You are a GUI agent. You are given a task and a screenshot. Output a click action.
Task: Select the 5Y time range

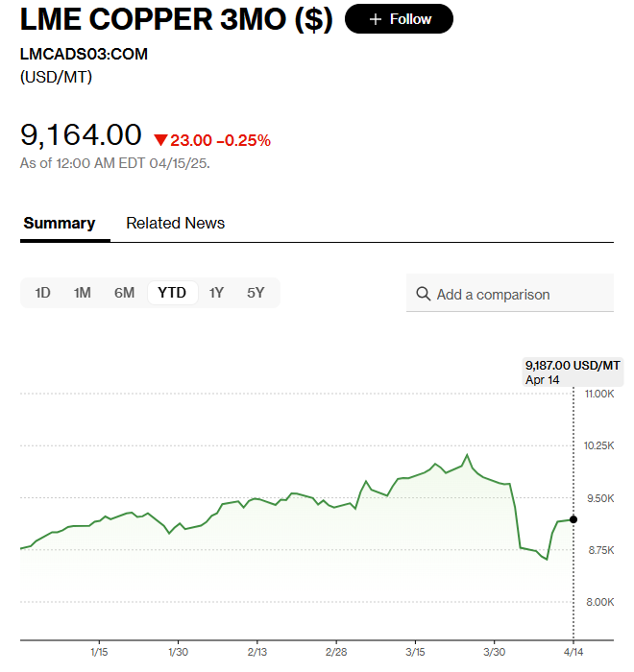click(256, 293)
